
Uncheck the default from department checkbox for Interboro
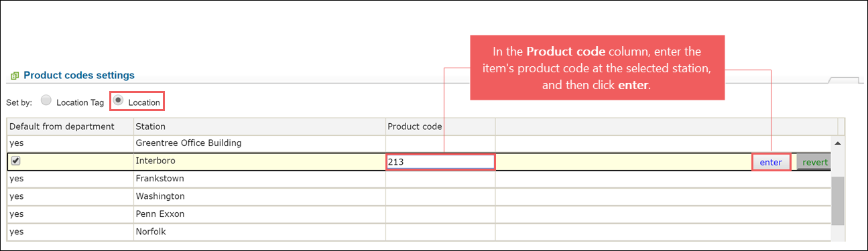click(x=16, y=161)
